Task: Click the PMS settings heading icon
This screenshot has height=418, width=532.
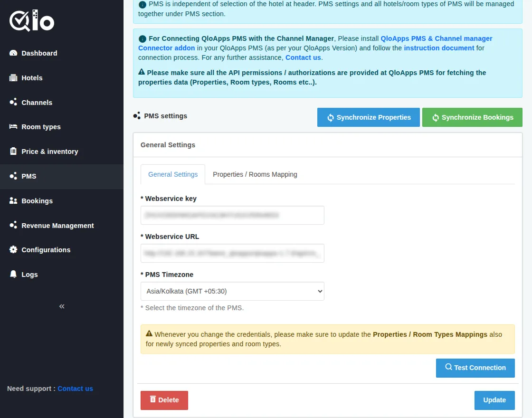Action: 137,116
